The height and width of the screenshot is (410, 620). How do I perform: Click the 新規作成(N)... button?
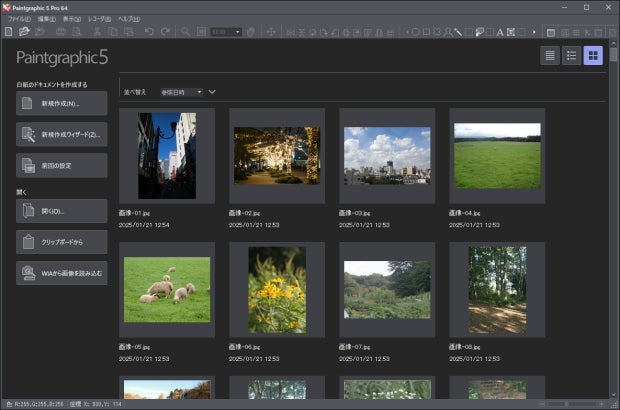point(61,103)
